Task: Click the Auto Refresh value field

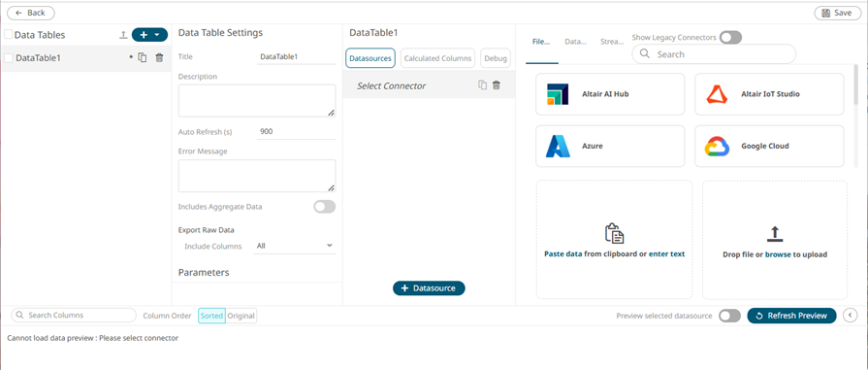Action: [296, 131]
